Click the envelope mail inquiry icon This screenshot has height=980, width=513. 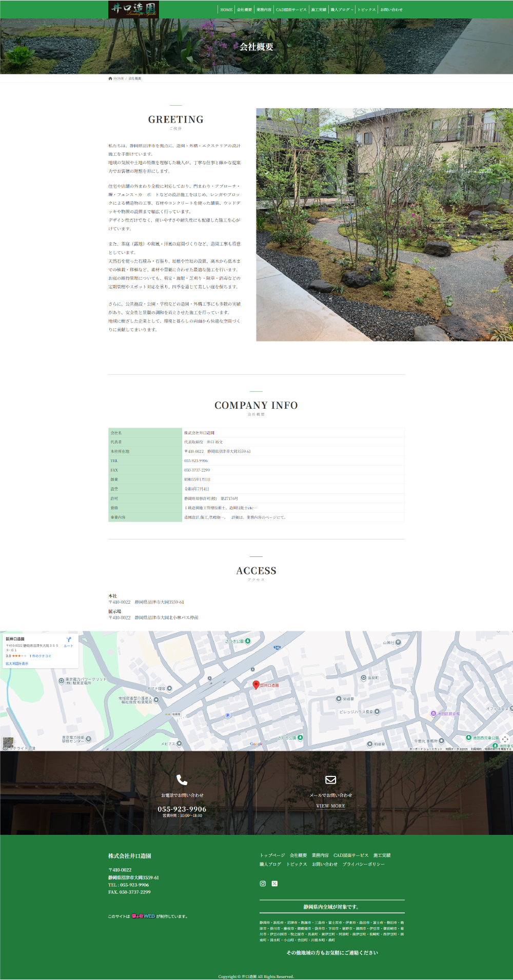click(x=330, y=780)
